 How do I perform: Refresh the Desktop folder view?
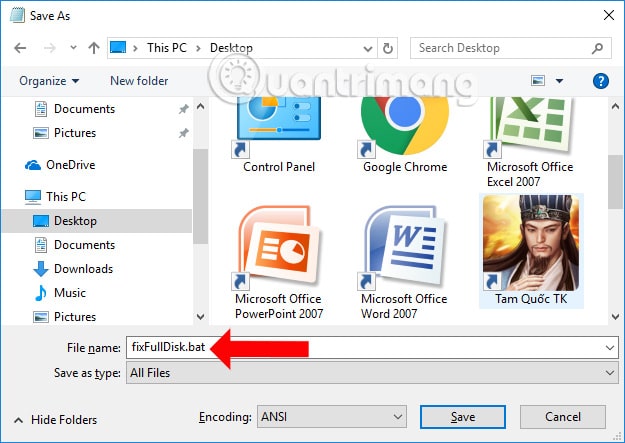click(388, 48)
